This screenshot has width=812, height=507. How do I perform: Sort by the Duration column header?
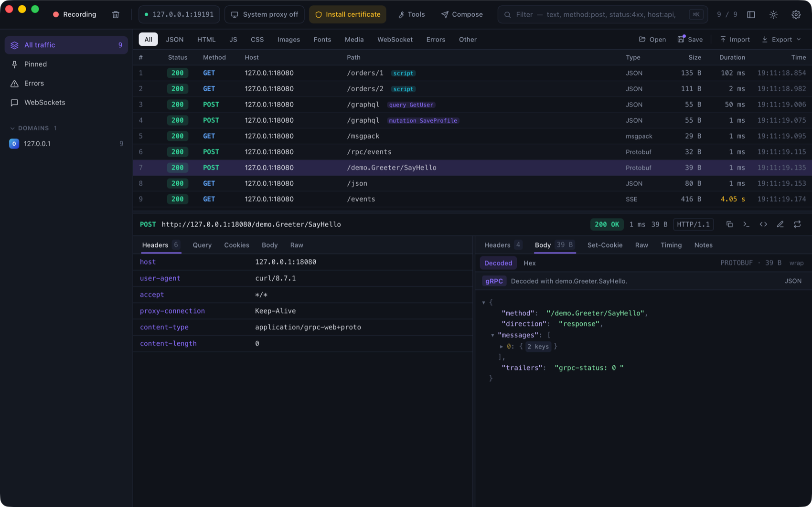[732, 57]
